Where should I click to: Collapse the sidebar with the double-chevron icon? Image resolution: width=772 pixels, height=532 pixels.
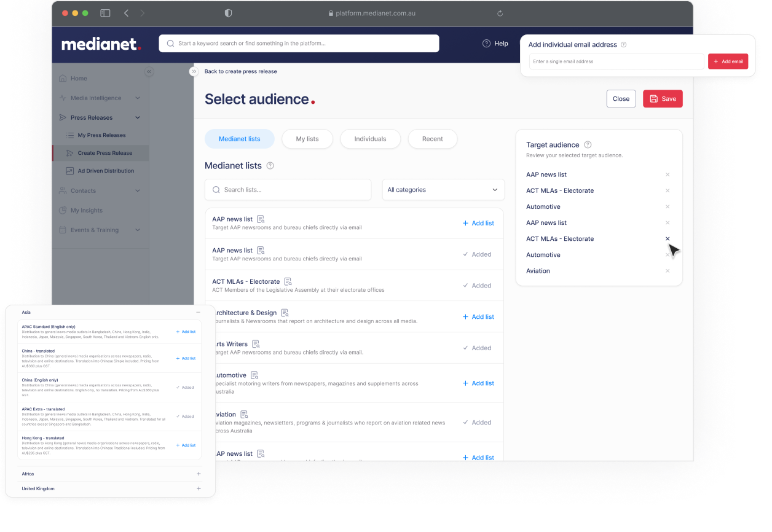[x=149, y=72]
